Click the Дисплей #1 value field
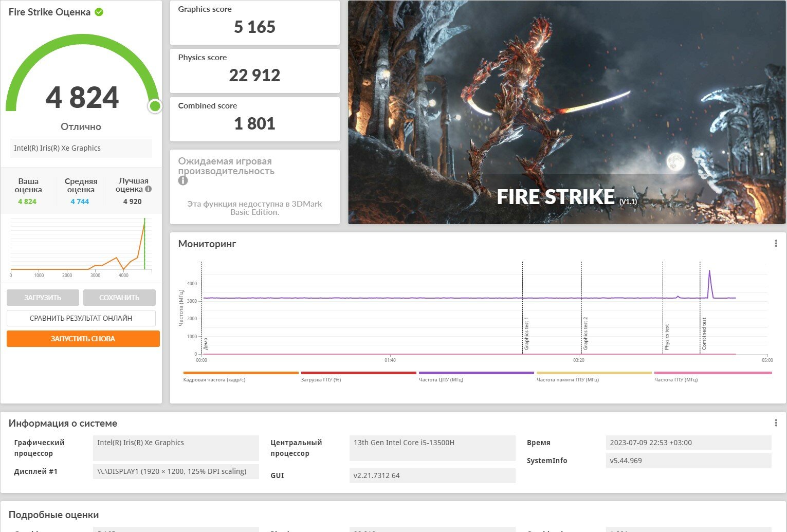Viewport: 787px width, 532px height. click(176, 471)
